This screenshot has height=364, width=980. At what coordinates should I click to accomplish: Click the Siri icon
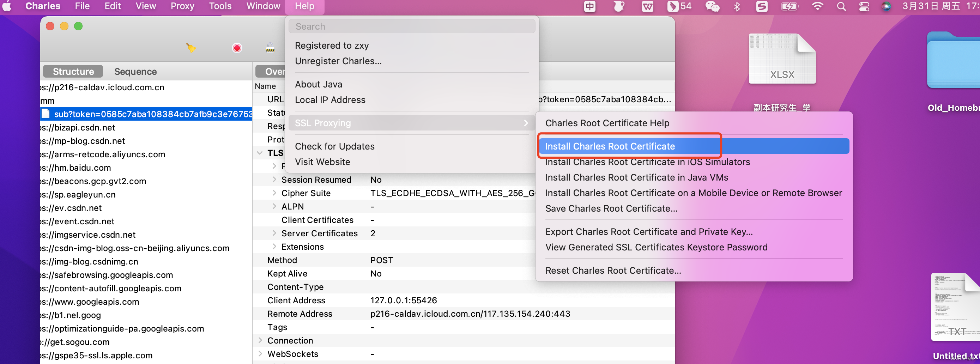click(887, 6)
